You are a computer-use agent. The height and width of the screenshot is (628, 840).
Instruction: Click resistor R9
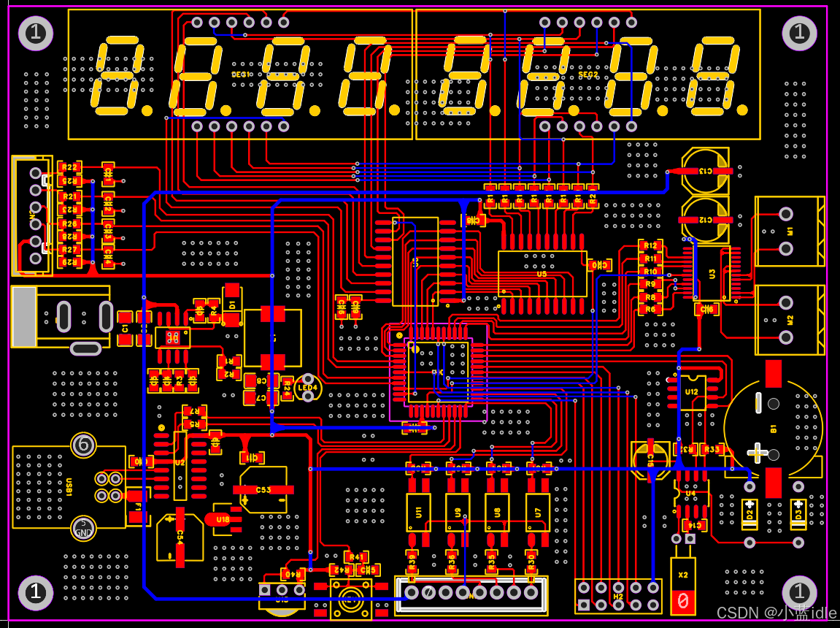pyautogui.click(x=650, y=284)
